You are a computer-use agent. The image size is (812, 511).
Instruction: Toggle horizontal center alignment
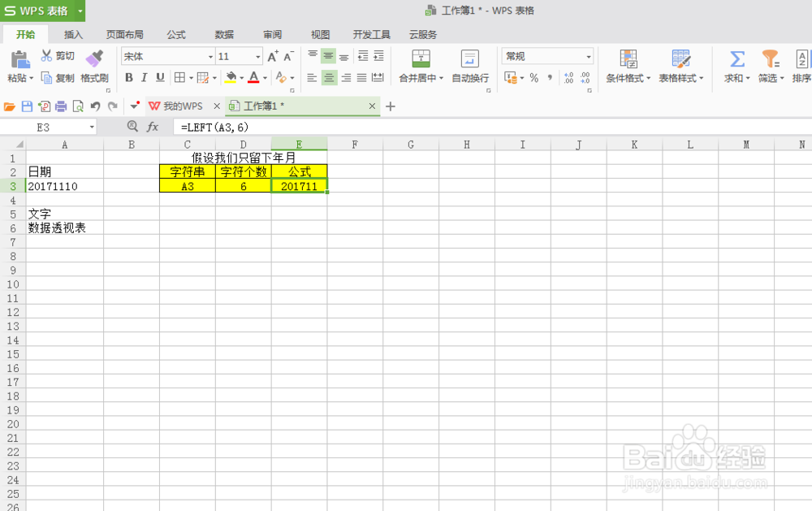coord(329,78)
